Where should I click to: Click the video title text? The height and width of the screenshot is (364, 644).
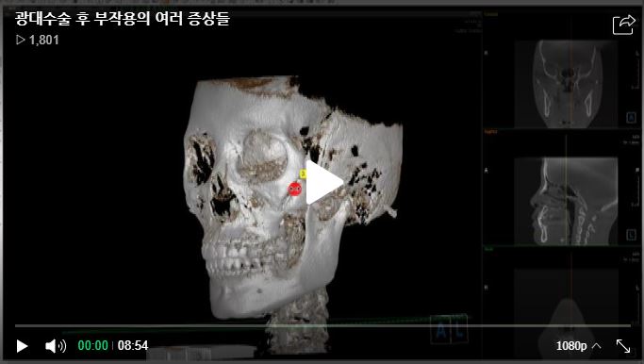tap(123, 19)
